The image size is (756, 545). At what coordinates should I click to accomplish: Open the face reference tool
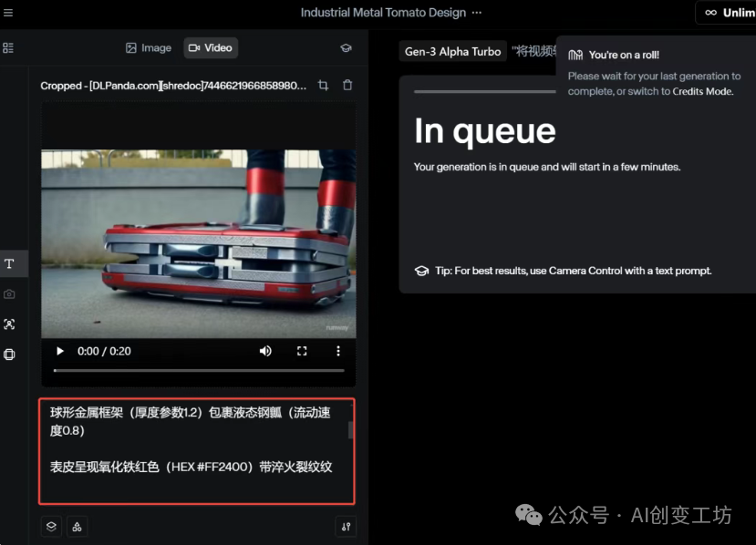click(9, 324)
